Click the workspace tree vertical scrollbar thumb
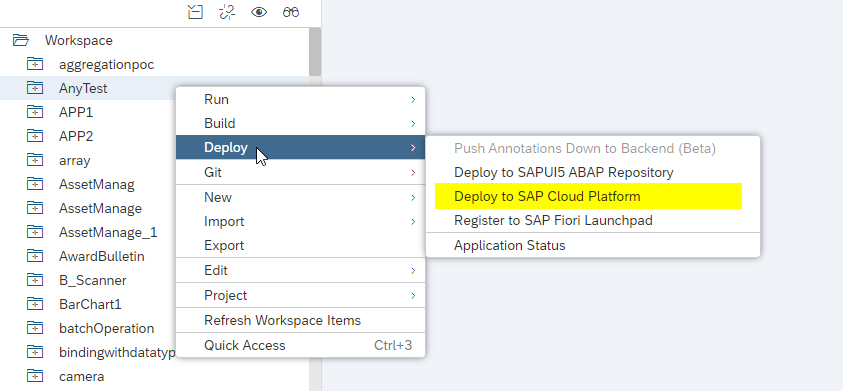 point(315,52)
